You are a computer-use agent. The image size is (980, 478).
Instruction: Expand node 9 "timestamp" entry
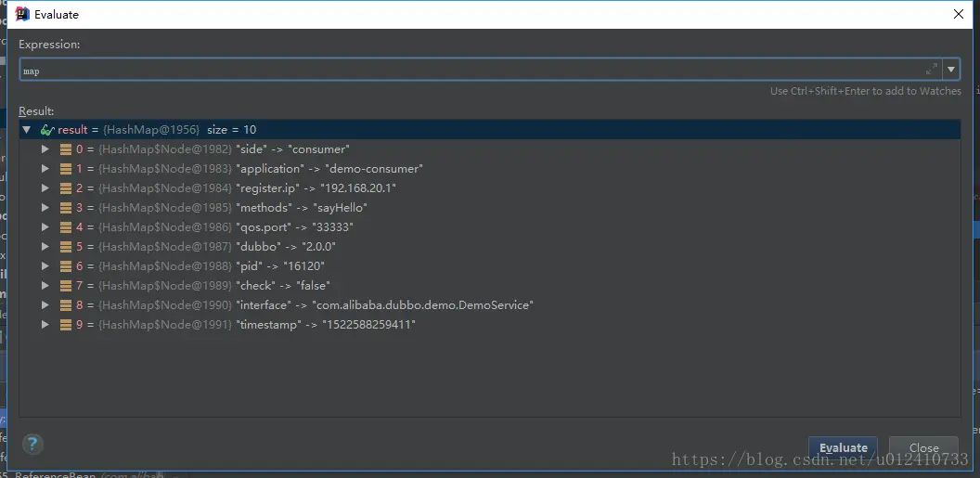45,324
